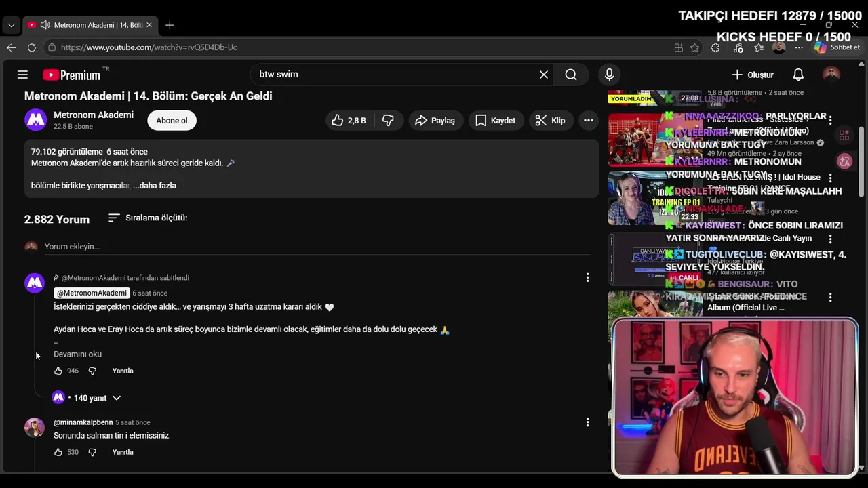Go back with the browser back arrow
The image size is (868, 488).
tap(11, 47)
